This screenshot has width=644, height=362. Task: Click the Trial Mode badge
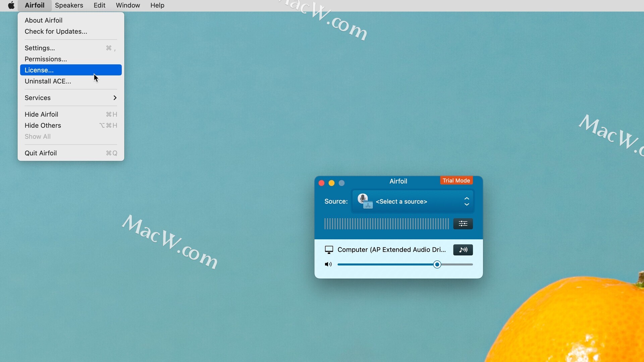pyautogui.click(x=456, y=181)
